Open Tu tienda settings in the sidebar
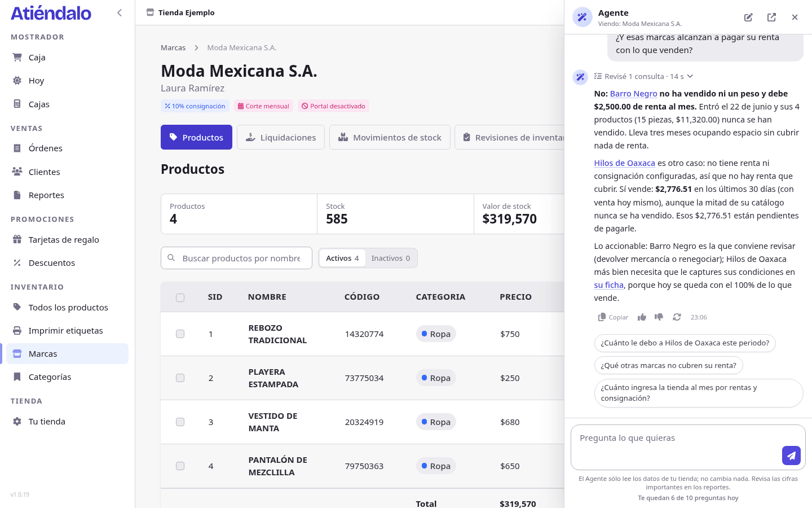This screenshot has width=812, height=508. (x=67, y=422)
